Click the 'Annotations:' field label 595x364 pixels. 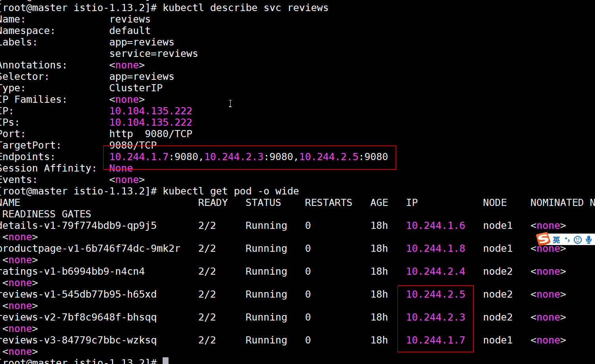pos(33,65)
